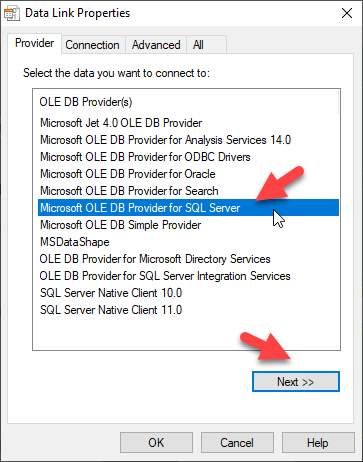Switch to the Connection tab
Viewport: 363px width, 462px height.
(x=92, y=45)
